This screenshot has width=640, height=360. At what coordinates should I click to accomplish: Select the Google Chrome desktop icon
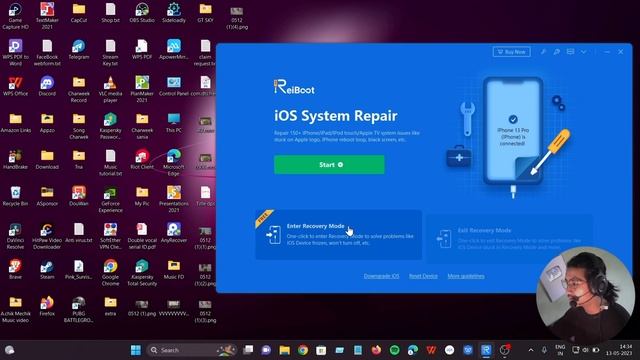110,273
